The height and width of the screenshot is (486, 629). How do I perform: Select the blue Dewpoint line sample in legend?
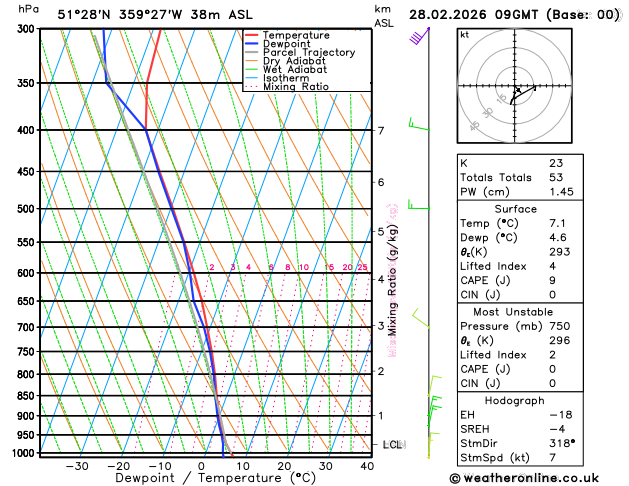click(x=252, y=44)
